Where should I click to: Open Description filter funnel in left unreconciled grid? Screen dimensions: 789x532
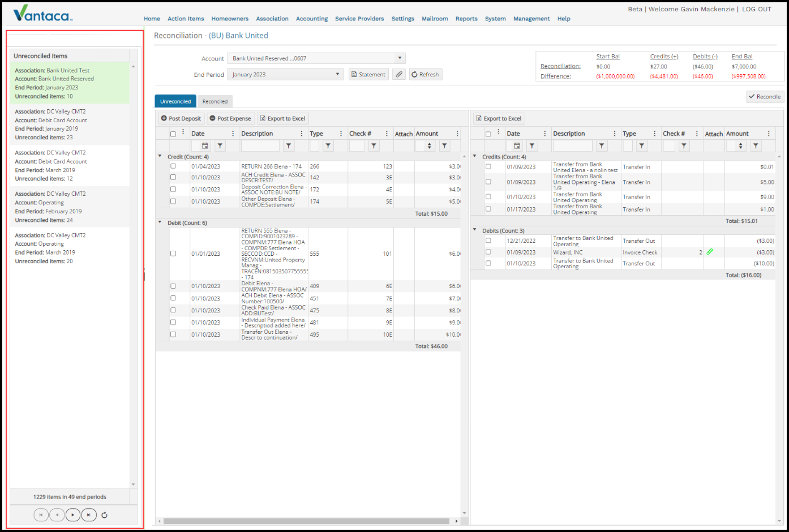pyautogui.click(x=289, y=146)
